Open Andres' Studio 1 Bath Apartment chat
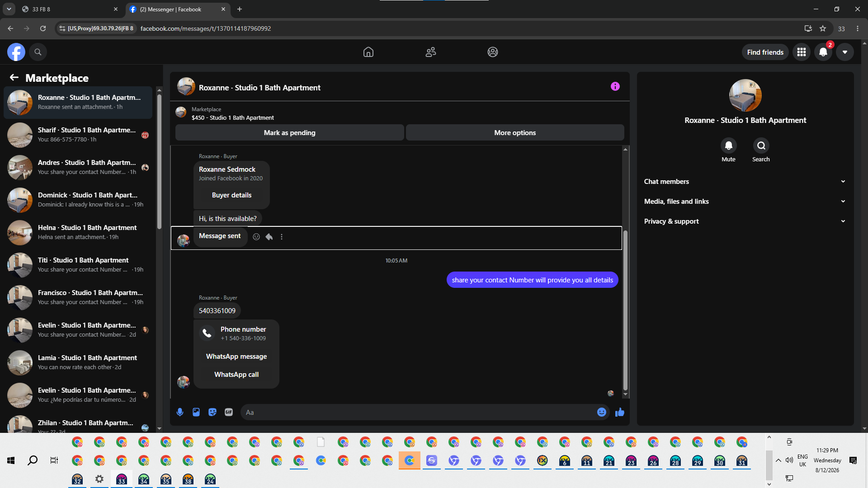The image size is (868, 488). click(78, 168)
